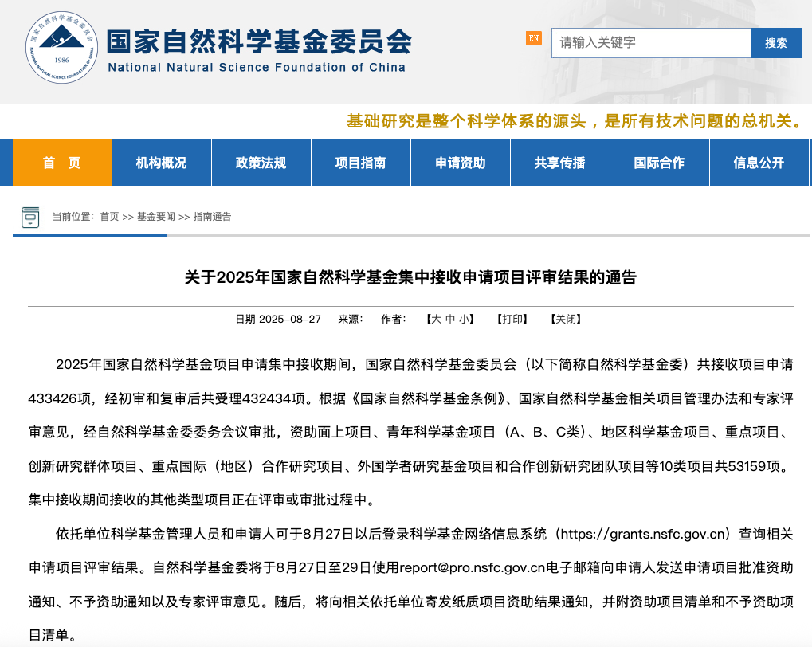The width and height of the screenshot is (812, 647).
Task: Open the 项目指南 menu
Action: pos(360,163)
